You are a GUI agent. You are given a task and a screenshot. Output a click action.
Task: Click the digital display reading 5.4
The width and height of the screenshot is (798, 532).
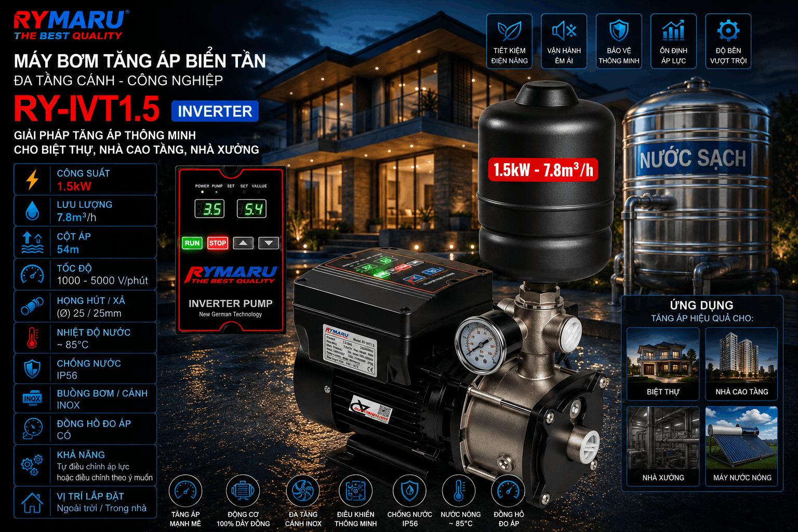tap(252, 209)
